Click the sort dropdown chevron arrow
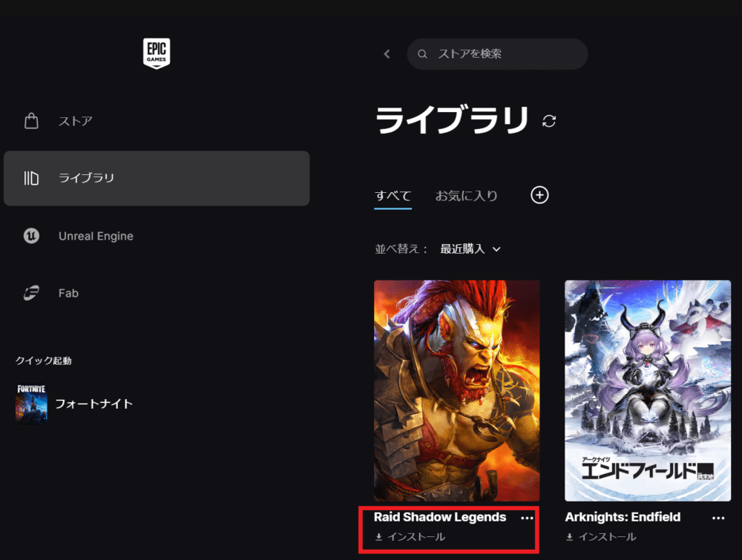742x560 pixels. (x=496, y=249)
